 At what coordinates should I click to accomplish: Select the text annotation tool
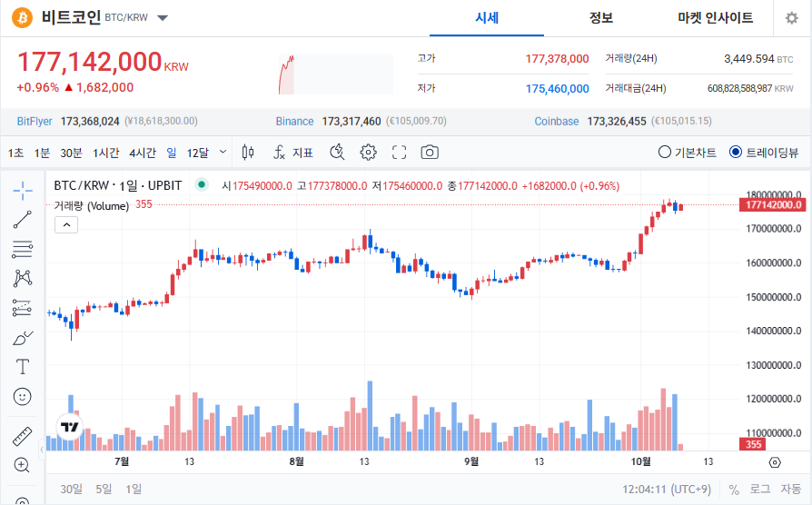click(x=23, y=367)
